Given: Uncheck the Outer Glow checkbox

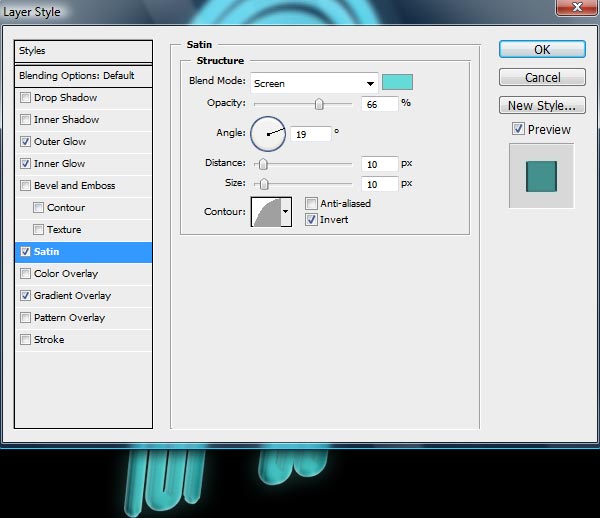Looking at the screenshot, I should tap(25, 142).
